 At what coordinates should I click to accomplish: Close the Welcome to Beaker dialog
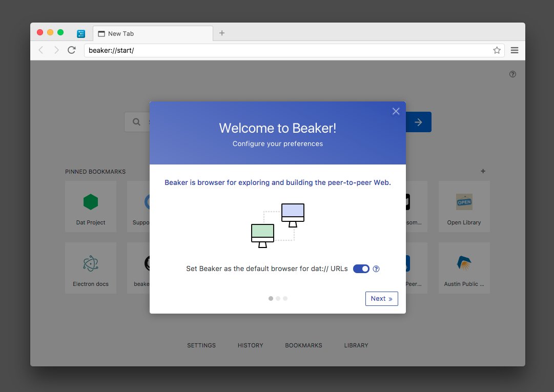coord(396,111)
